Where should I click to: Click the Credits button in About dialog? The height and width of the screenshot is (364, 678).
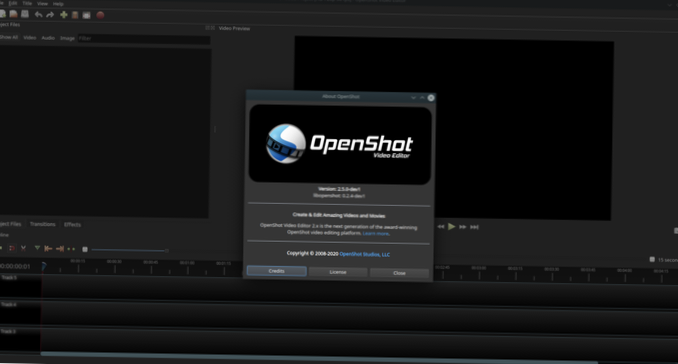point(277,271)
